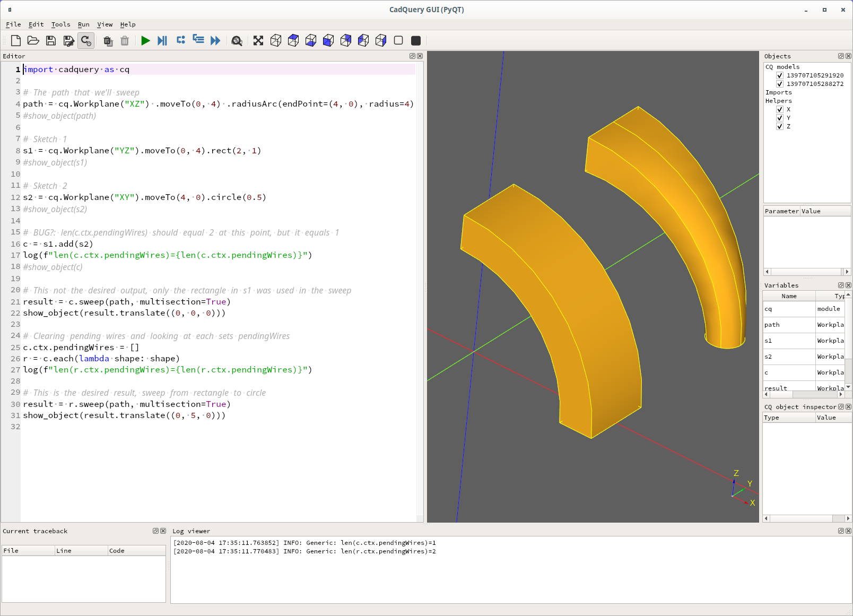Open the Run menu
853x616 pixels.
[x=83, y=24]
